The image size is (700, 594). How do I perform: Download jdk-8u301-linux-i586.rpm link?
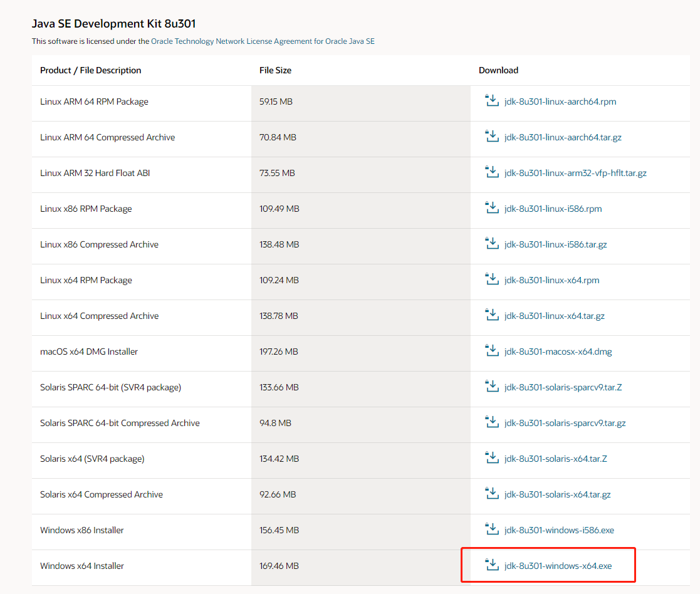click(553, 209)
